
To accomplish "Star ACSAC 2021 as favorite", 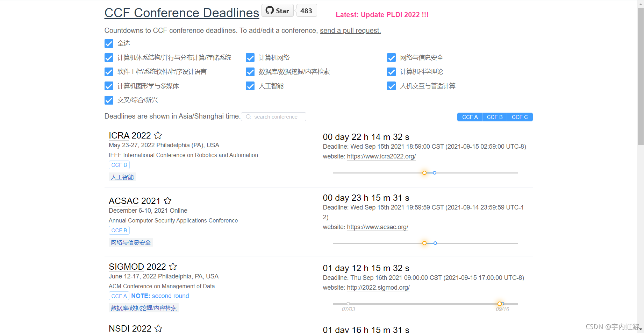I will (x=168, y=200).
